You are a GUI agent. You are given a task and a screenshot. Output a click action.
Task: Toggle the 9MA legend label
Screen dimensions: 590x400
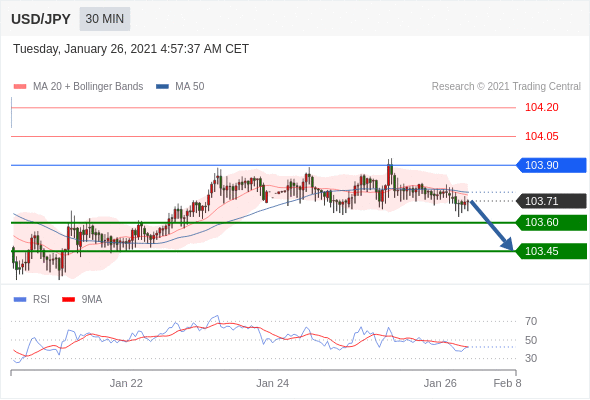click(x=92, y=300)
